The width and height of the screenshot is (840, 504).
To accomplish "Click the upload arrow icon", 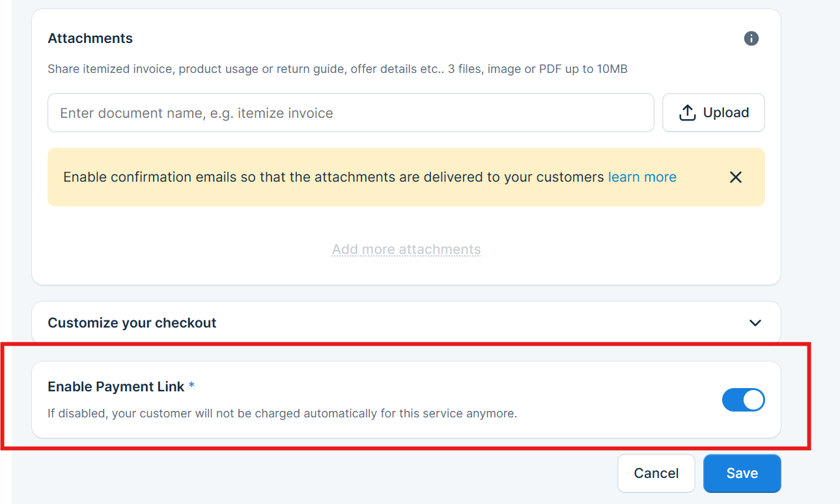I will (687, 113).
